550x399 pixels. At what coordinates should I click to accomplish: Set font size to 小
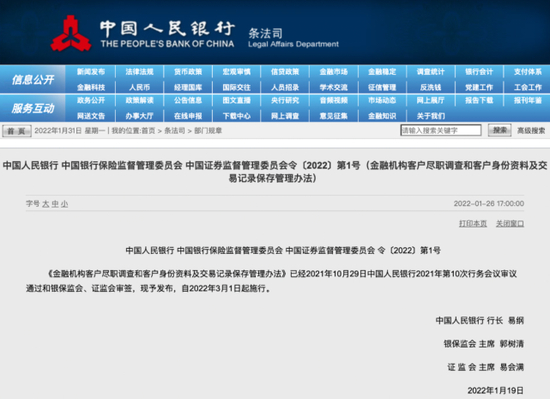click(x=64, y=204)
